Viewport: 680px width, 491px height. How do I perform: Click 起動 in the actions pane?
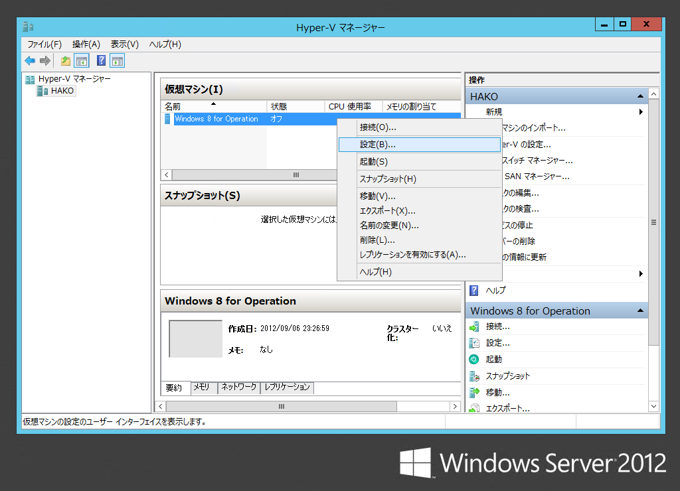tap(494, 360)
